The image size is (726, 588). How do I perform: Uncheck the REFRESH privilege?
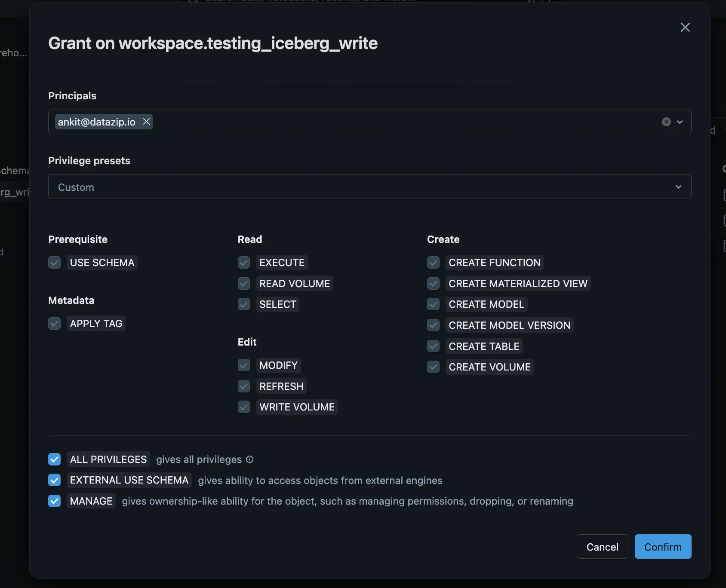[244, 386]
